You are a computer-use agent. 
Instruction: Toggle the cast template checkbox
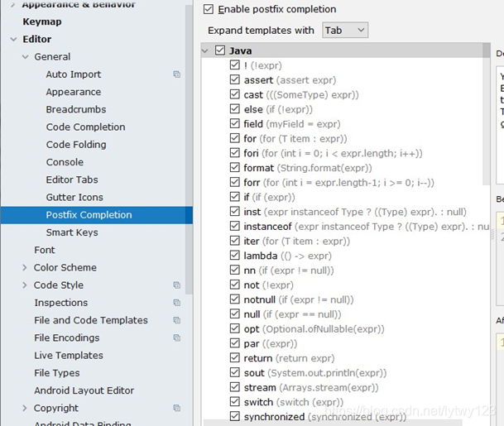(235, 94)
